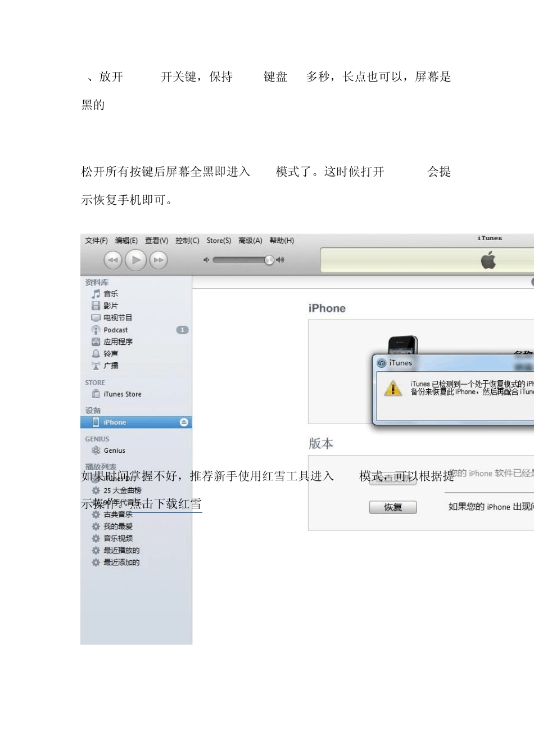
Task: Open the 查看(V) menu
Action: (156, 241)
